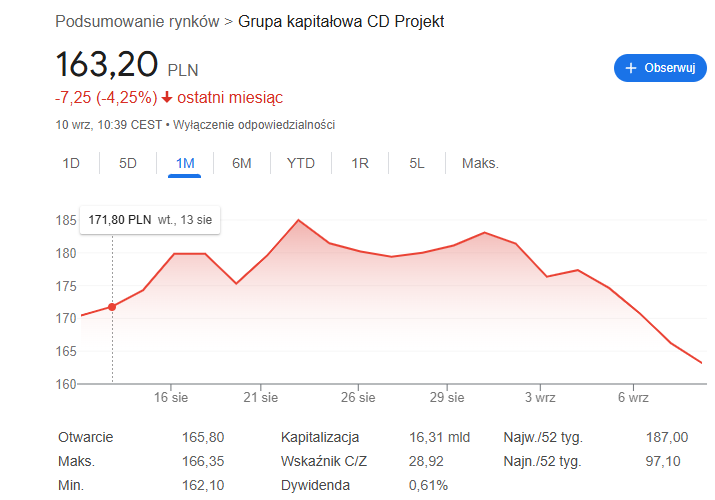Click the Wskaźnik C/Z statistic label

coord(324,461)
